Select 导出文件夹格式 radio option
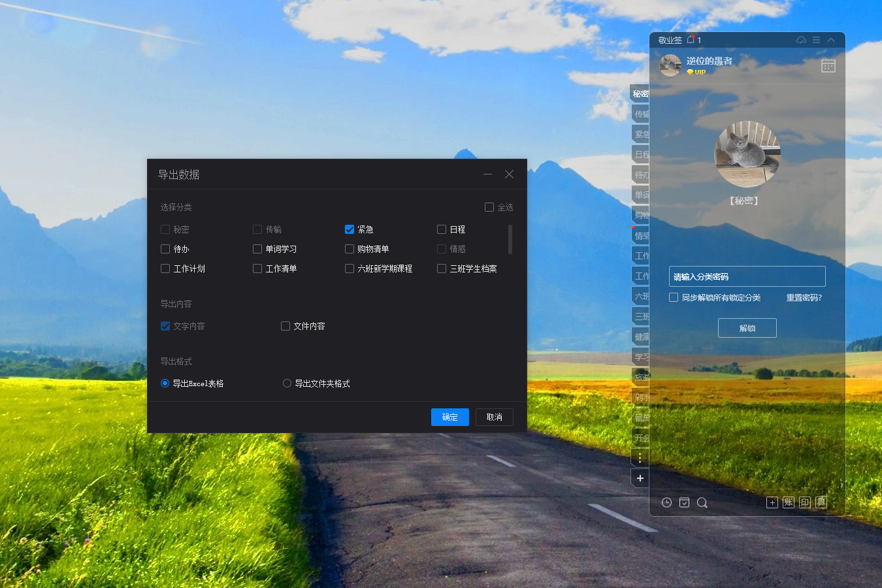This screenshot has width=882, height=588. coord(287,384)
